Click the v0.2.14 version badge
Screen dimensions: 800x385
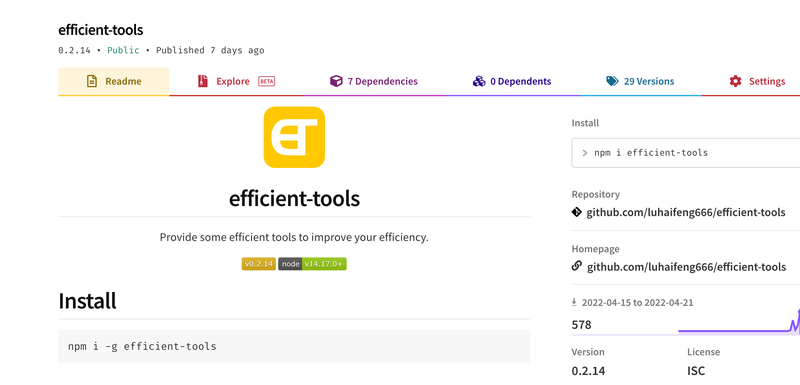pos(259,264)
